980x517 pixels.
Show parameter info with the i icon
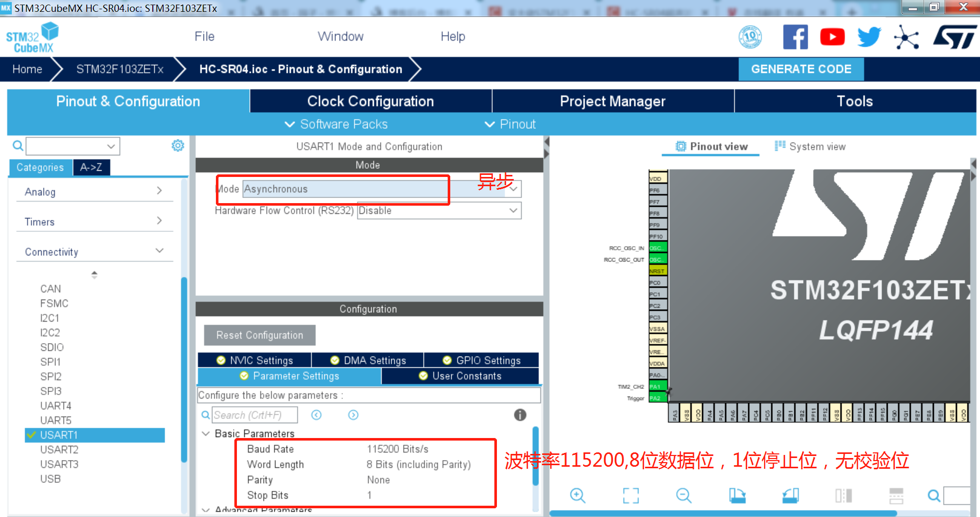coord(520,415)
